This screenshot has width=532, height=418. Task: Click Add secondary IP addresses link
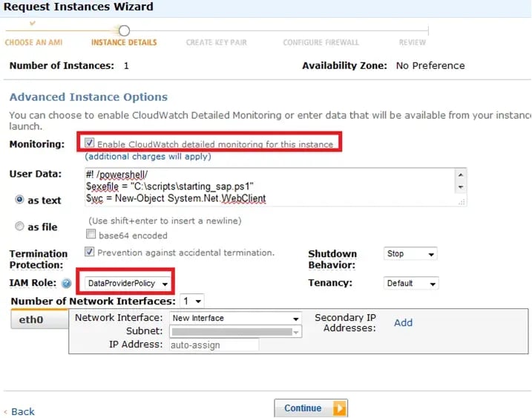pyautogui.click(x=403, y=322)
